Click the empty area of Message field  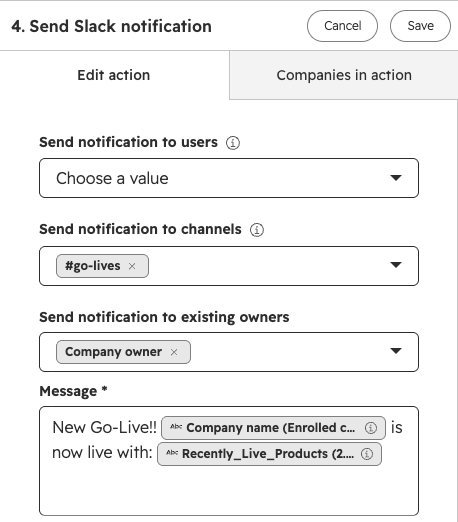(229, 490)
